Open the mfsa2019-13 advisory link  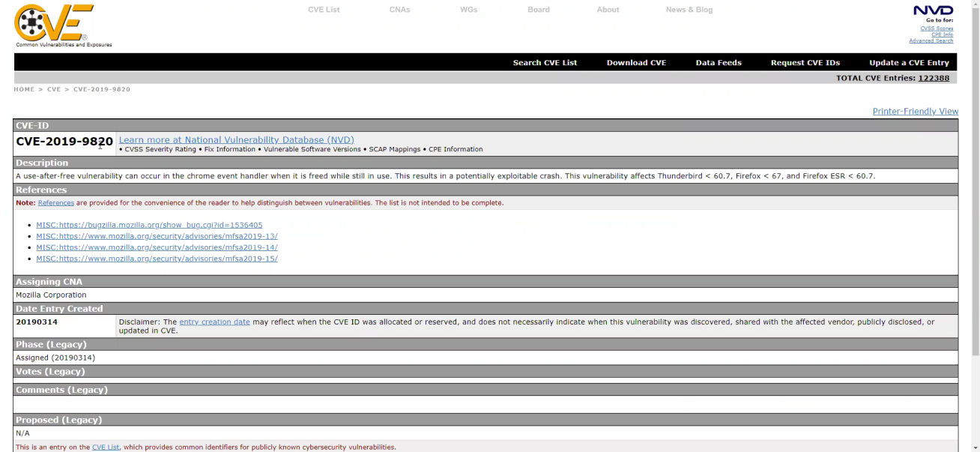157,235
